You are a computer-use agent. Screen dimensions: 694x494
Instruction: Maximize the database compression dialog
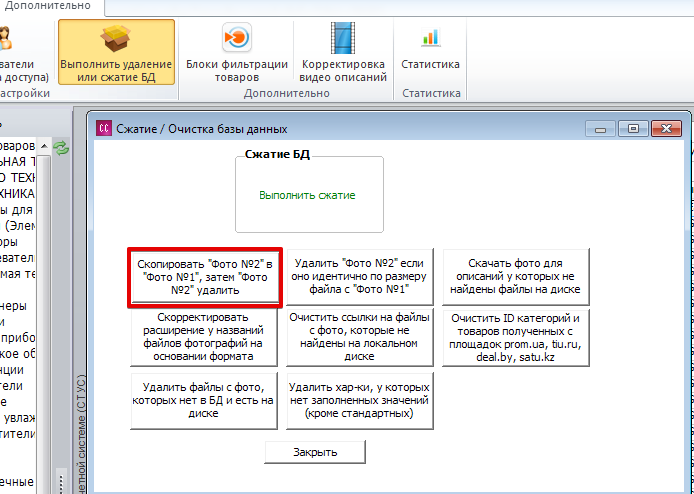[633, 129]
